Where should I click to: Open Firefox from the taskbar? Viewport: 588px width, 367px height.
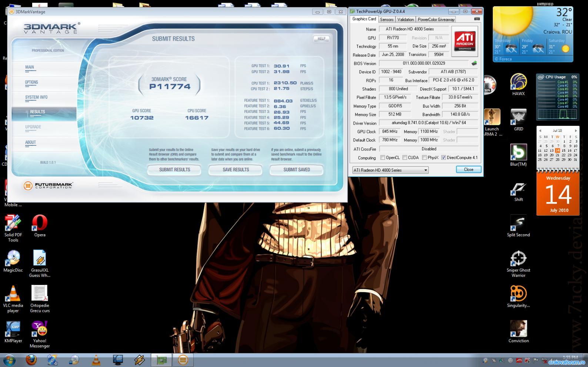pyautogui.click(x=31, y=360)
